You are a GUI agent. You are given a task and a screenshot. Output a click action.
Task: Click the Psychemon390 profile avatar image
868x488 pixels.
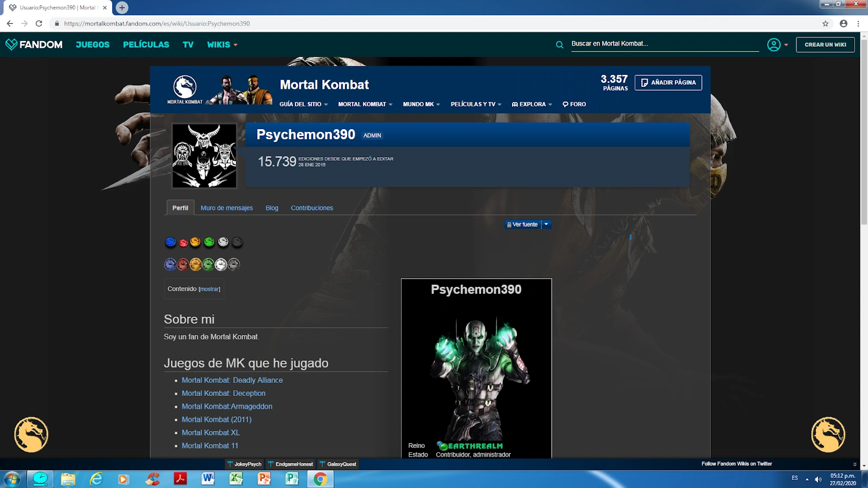coord(205,156)
